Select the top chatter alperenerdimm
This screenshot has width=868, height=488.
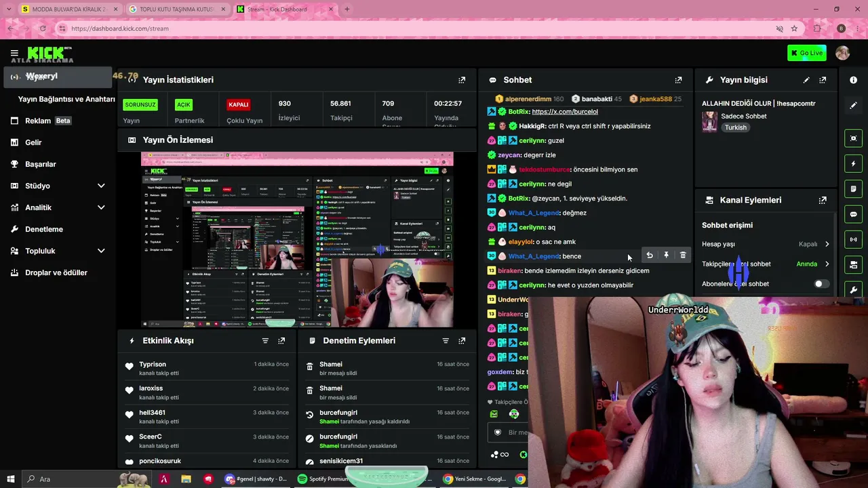tap(528, 99)
